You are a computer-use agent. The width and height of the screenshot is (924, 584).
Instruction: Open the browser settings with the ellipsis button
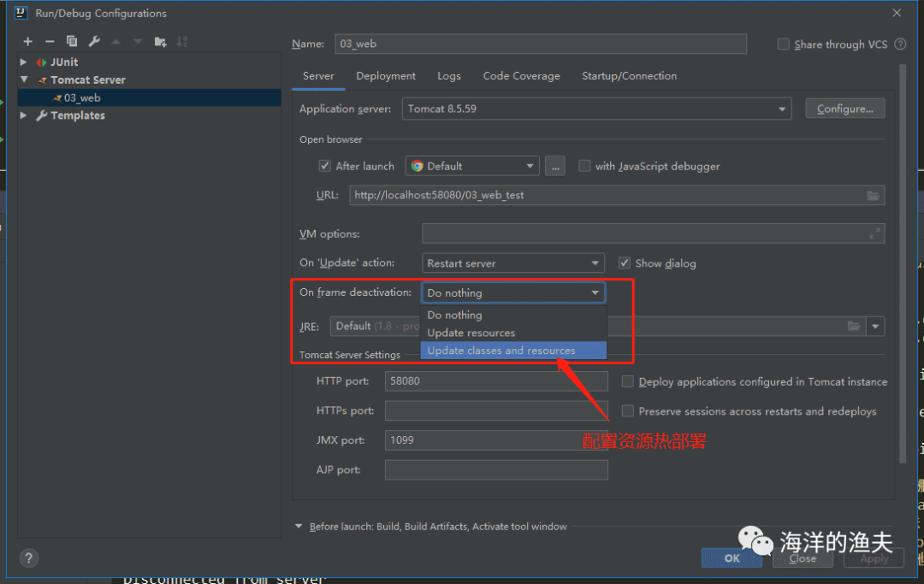(555, 167)
